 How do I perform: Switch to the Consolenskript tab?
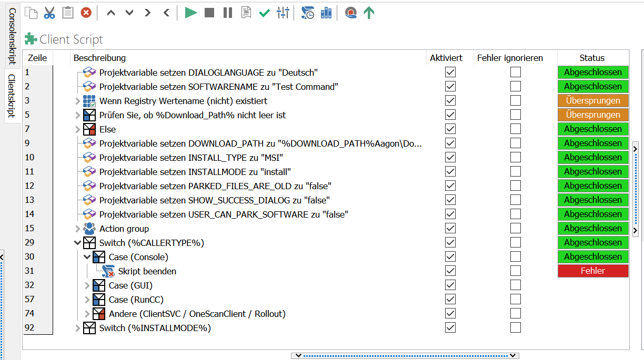(x=12, y=35)
